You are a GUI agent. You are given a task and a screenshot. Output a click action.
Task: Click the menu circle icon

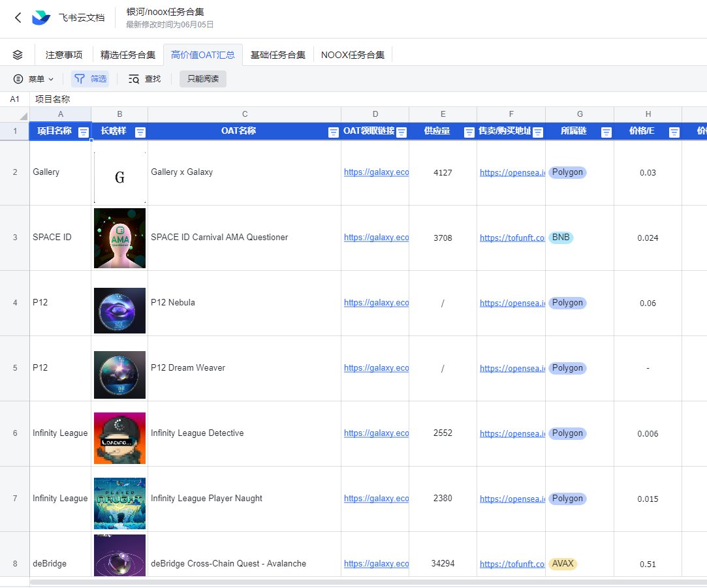click(x=18, y=79)
